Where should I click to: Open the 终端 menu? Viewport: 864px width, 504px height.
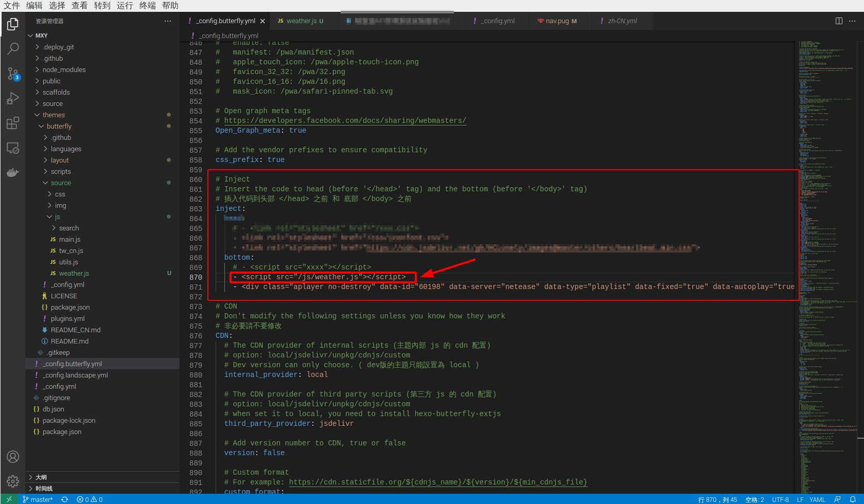tap(148, 6)
